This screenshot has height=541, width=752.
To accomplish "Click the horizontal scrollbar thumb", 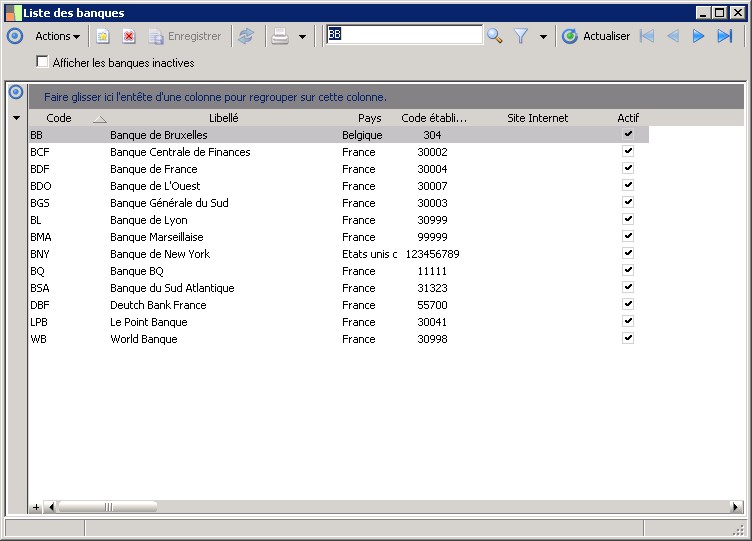I will (107, 506).
